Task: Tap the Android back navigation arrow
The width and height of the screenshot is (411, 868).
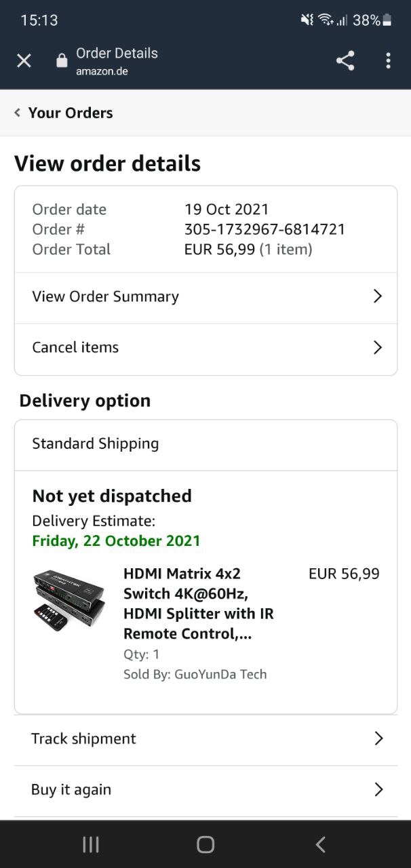Action: [x=321, y=844]
